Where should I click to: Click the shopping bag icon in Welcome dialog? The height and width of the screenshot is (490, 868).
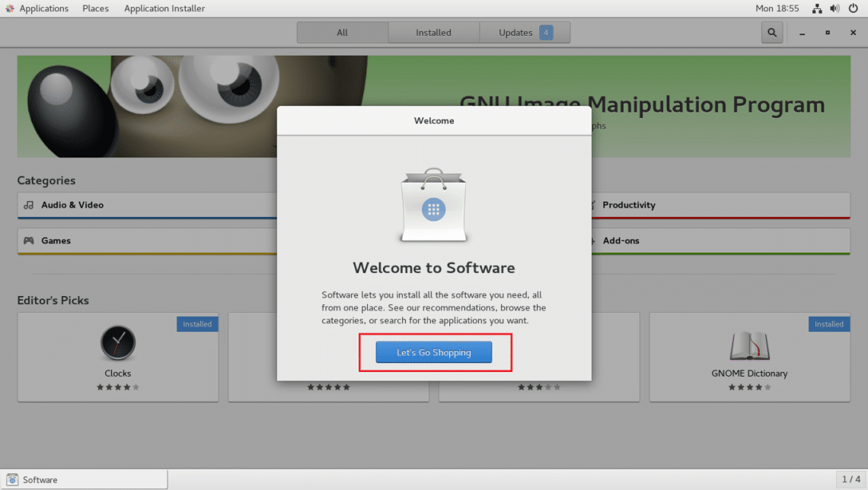tap(433, 205)
